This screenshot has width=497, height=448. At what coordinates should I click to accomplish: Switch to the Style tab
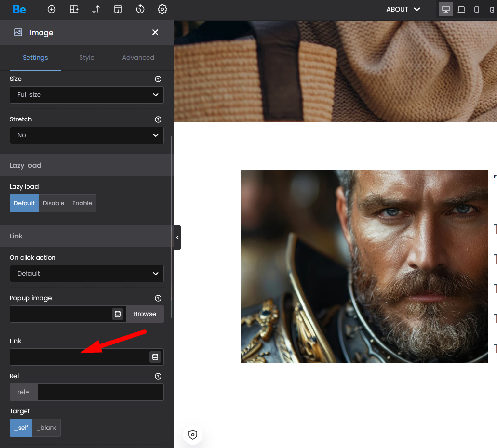(x=87, y=57)
